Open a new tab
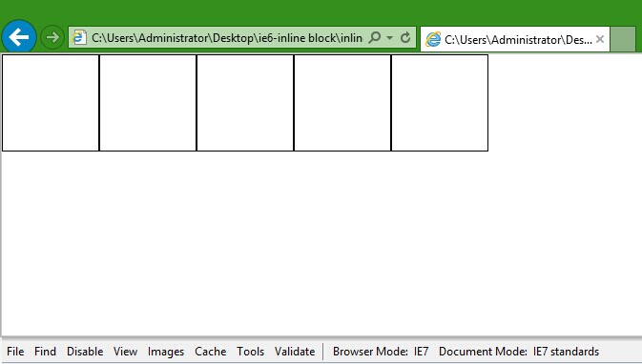 pyautogui.click(x=623, y=39)
